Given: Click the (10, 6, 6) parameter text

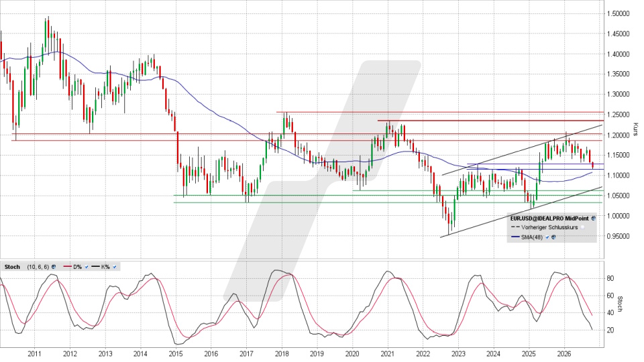Looking at the screenshot, I should 38,267.
